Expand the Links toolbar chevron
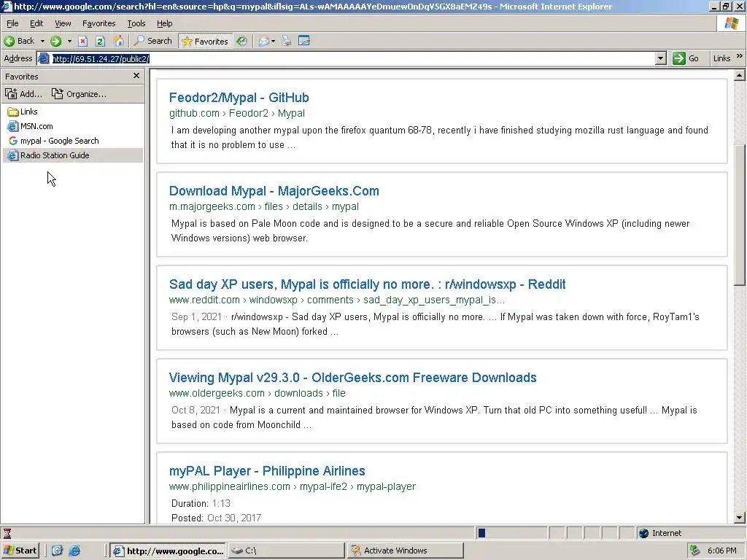 point(740,56)
